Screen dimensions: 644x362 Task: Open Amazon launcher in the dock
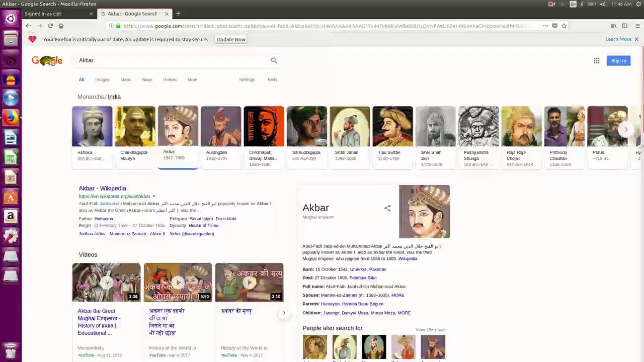(x=11, y=216)
